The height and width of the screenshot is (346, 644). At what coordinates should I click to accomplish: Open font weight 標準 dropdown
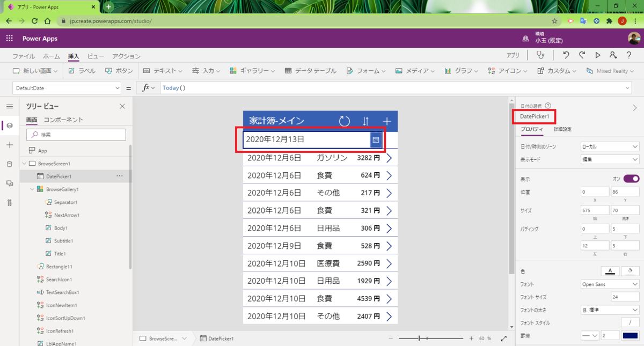click(x=610, y=310)
